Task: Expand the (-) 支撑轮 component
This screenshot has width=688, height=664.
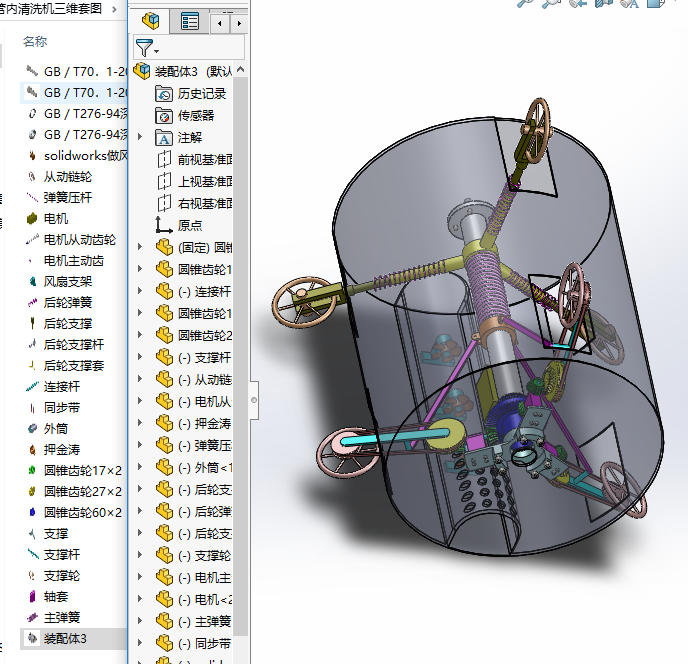Action: pos(140,555)
